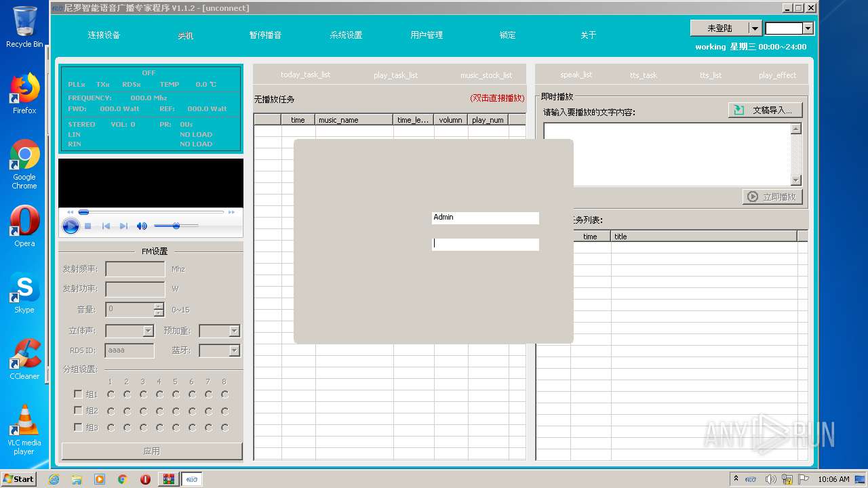Open the 未登陆 login dropdown arrow
868x488 pixels.
point(755,28)
